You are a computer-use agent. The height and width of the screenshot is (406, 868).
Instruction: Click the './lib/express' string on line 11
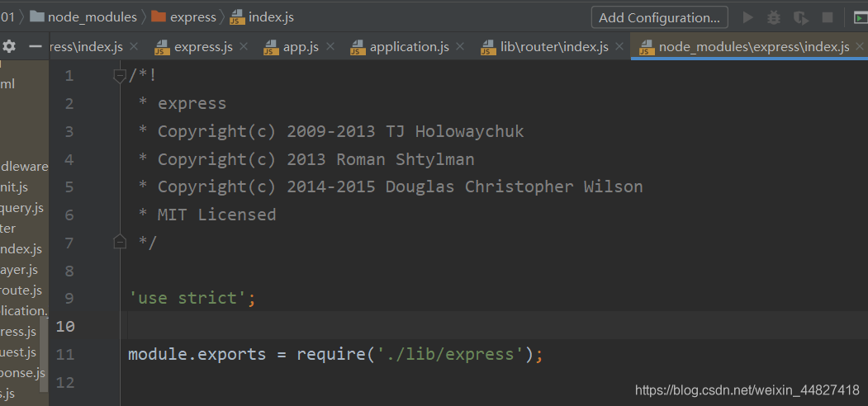[x=451, y=353]
